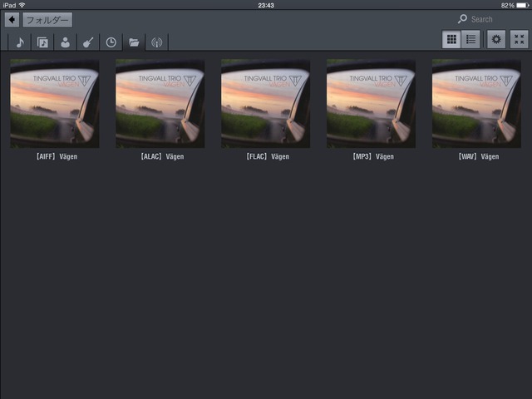Click the フォルダー button
The image size is (532, 399).
click(x=47, y=19)
